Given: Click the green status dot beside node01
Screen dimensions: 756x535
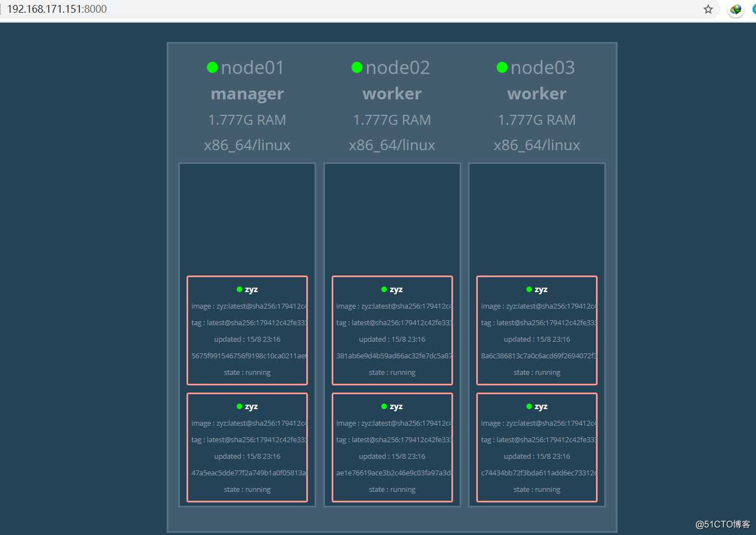Looking at the screenshot, I should click(x=212, y=67).
